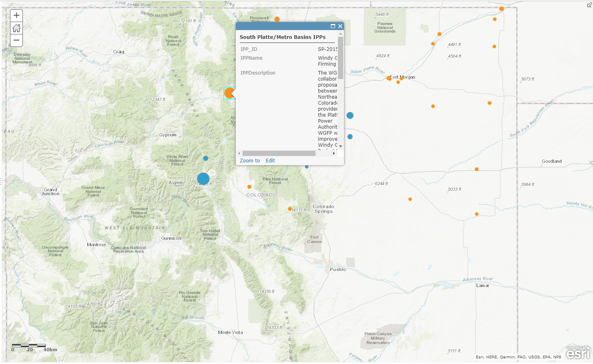Click the Monte Vista label

click(231, 332)
